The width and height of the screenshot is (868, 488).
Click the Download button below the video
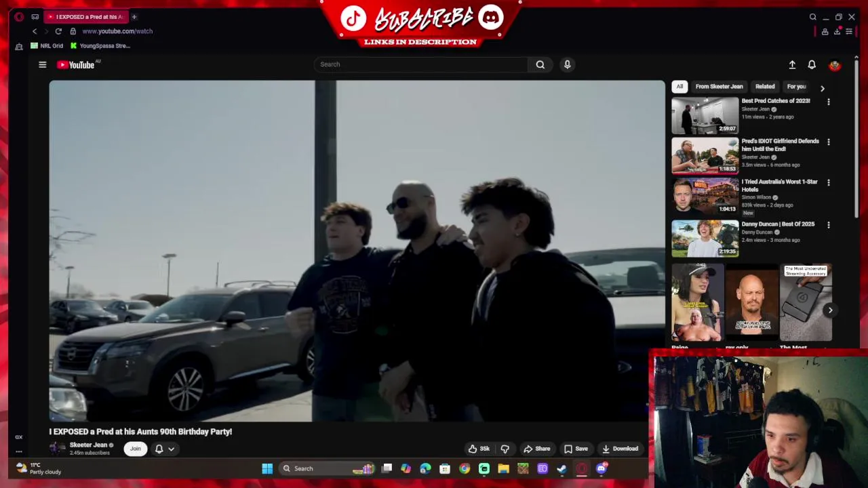[x=620, y=449]
